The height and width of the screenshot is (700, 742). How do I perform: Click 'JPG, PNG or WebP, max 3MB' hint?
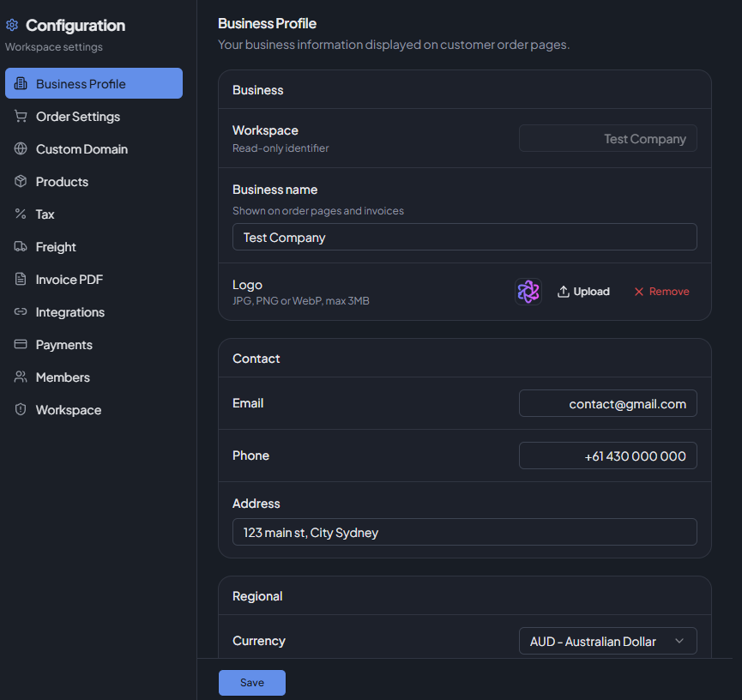pyautogui.click(x=300, y=300)
